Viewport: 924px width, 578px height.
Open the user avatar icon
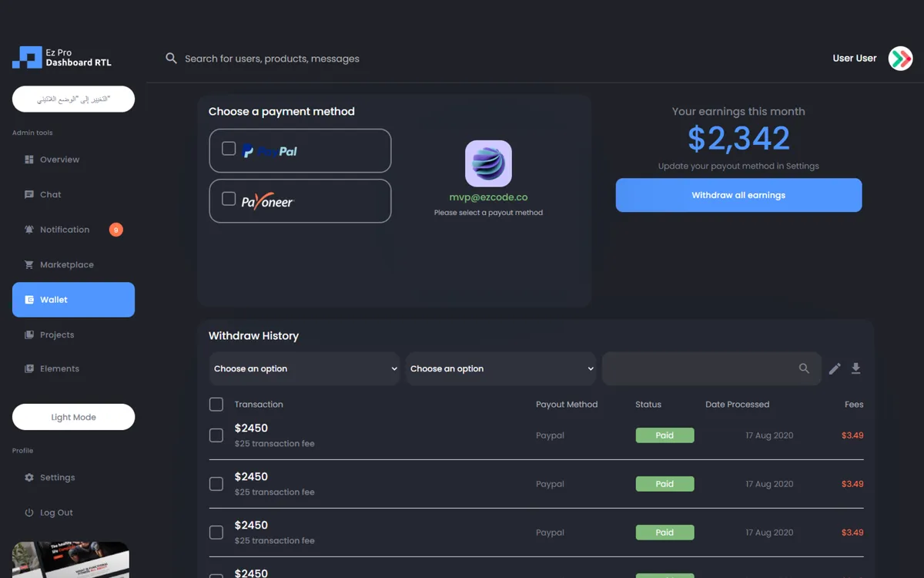click(x=900, y=59)
